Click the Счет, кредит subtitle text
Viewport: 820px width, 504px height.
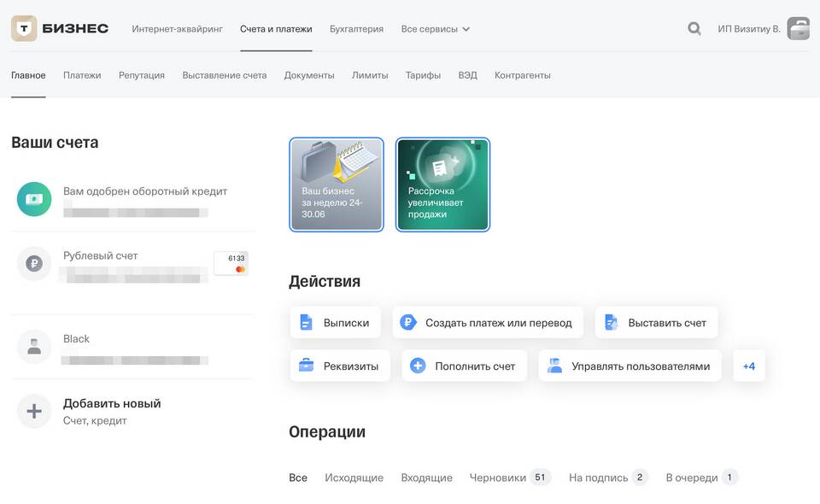click(x=95, y=421)
